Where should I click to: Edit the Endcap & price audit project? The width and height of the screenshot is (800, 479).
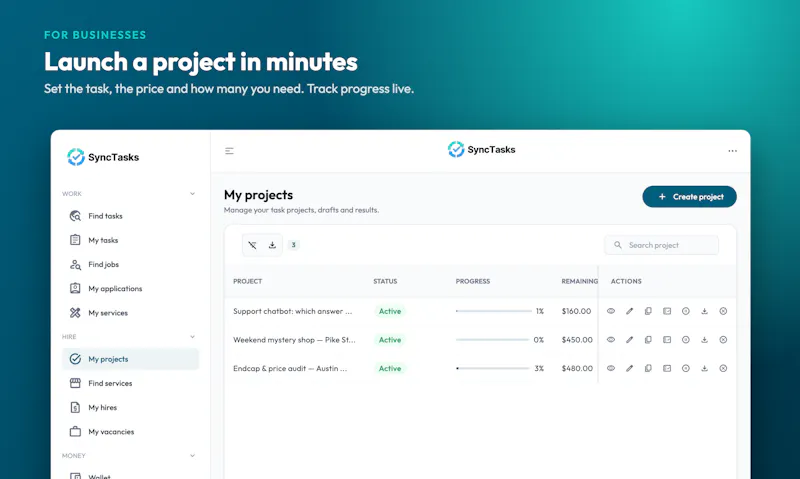tap(630, 368)
